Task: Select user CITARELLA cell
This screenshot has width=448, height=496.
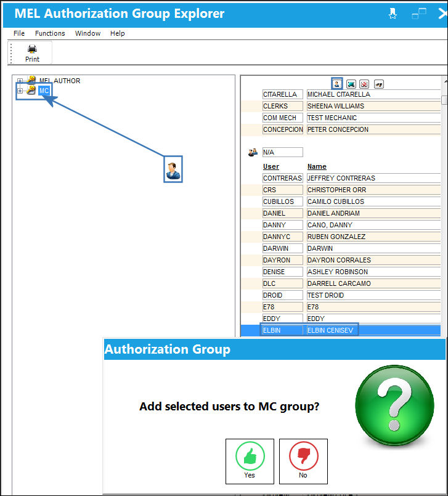Action: (x=282, y=94)
